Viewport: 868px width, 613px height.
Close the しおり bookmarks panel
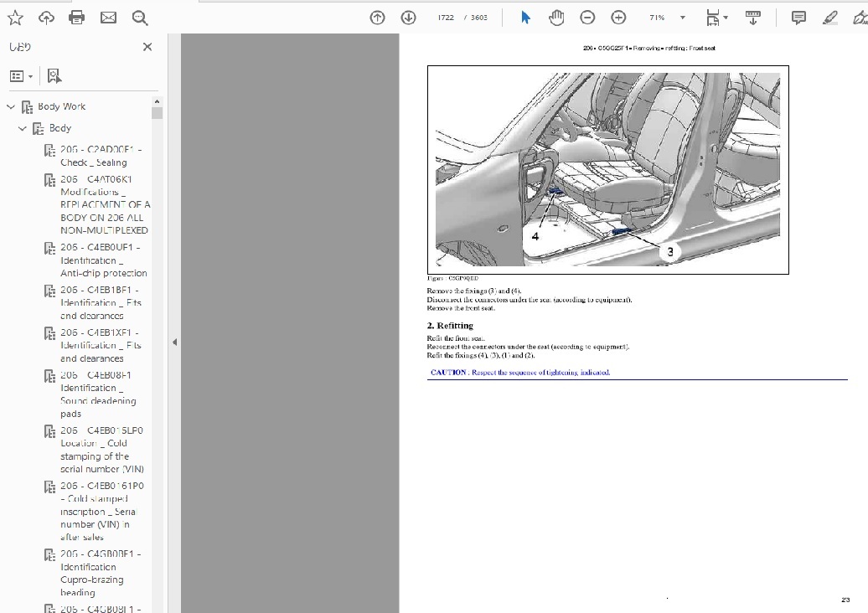point(147,47)
